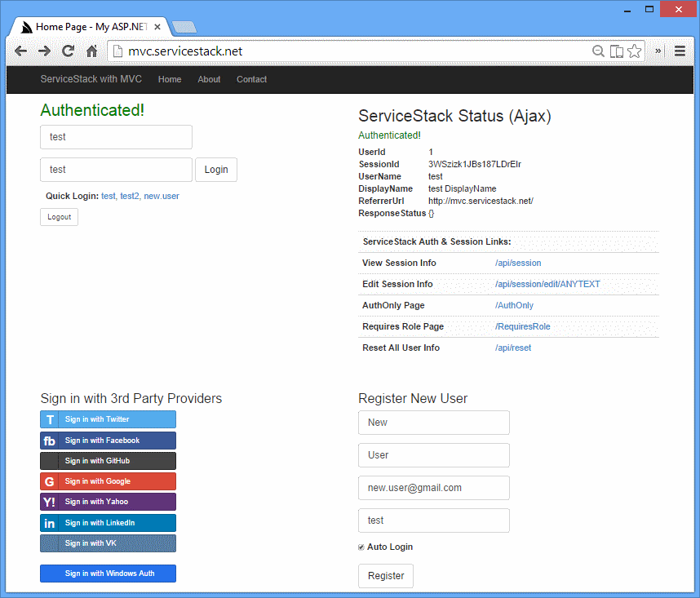The width and height of the screenshot is (700, 598).
Task: Open the About page from the navbar
Action: pyautogui.click(x=209, y=79)
